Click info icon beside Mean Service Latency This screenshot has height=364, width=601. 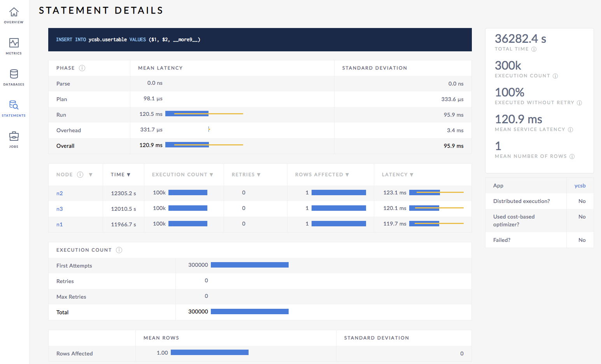coord(570,130)
